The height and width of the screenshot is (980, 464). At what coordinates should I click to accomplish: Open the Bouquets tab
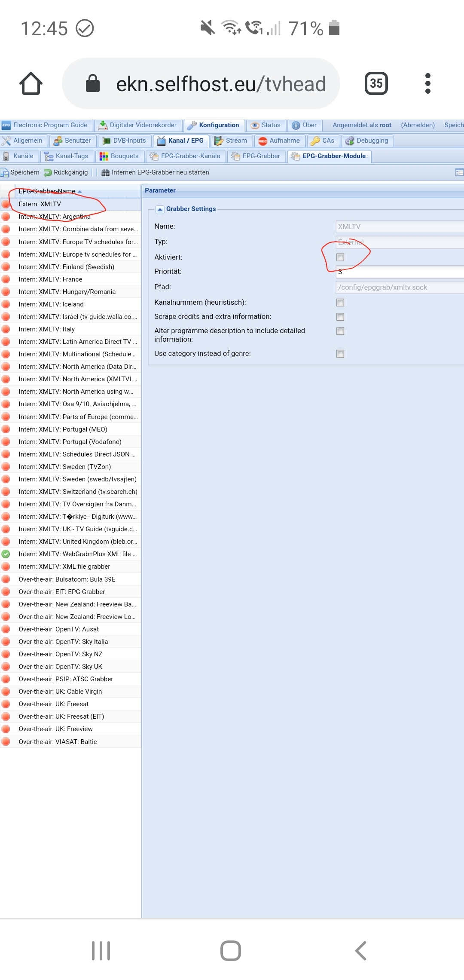119,156
